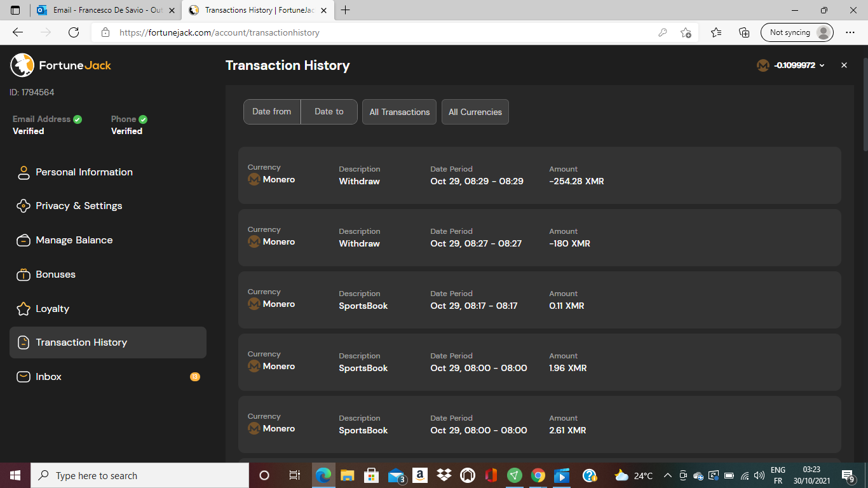
Task: Select the Date to field
Action: [329, 112]
